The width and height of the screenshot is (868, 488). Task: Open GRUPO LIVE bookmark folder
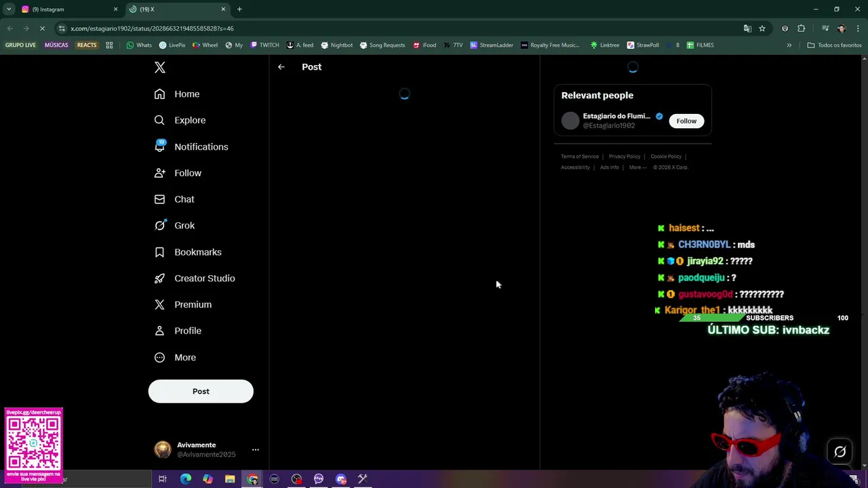pos(20,45)
